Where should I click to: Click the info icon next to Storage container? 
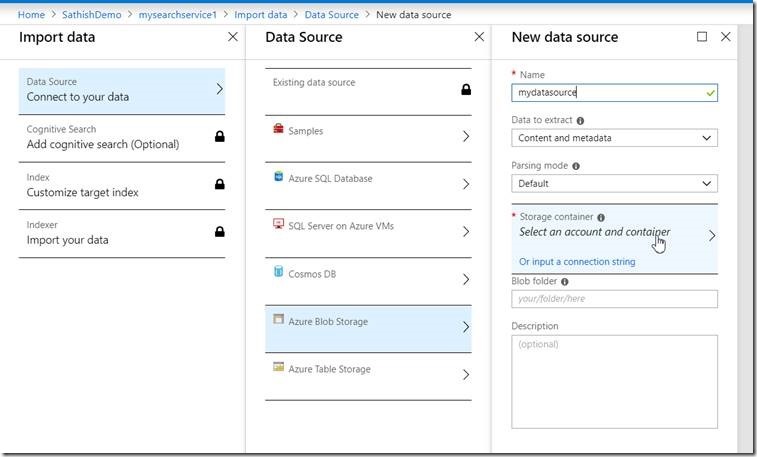(x=601, y=218)
